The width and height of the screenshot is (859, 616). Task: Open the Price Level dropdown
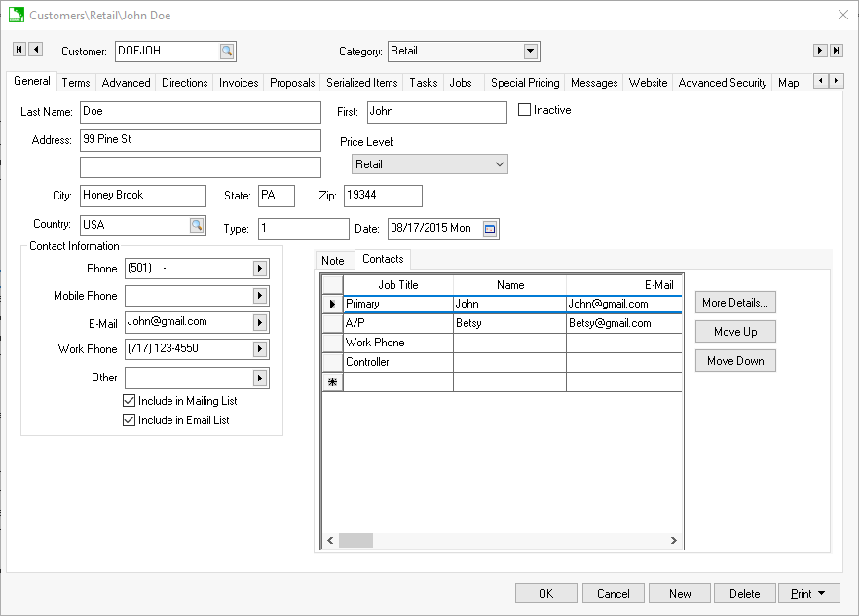[500, 164]
